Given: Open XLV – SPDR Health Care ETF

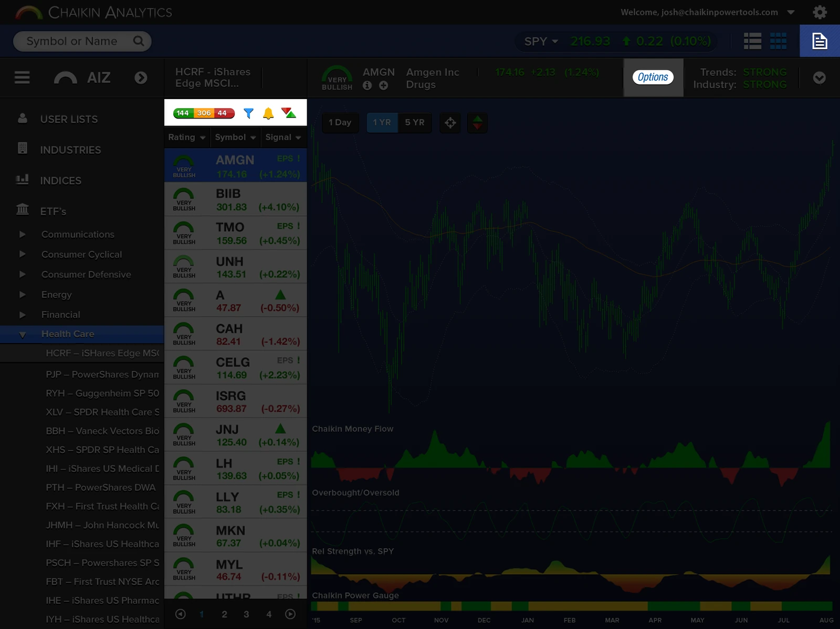Looking at the screenshot, I should [102, 412].
